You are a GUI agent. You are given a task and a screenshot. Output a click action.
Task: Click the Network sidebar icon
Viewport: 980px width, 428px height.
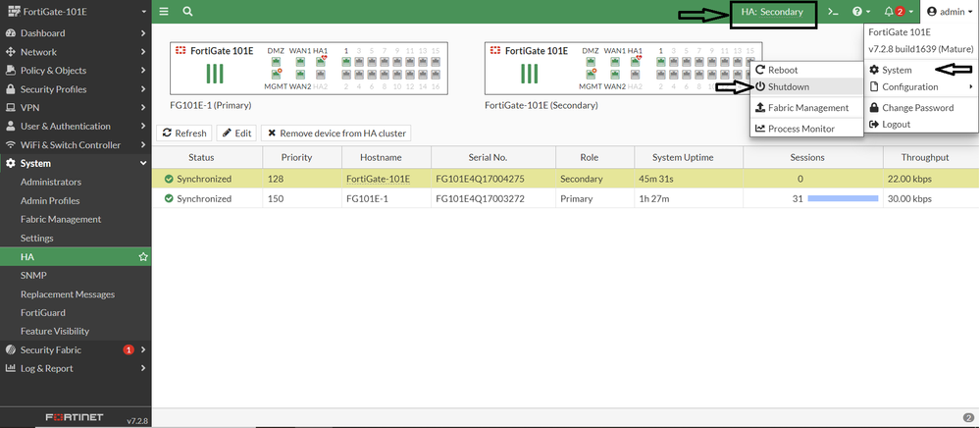tap(10, 52)
